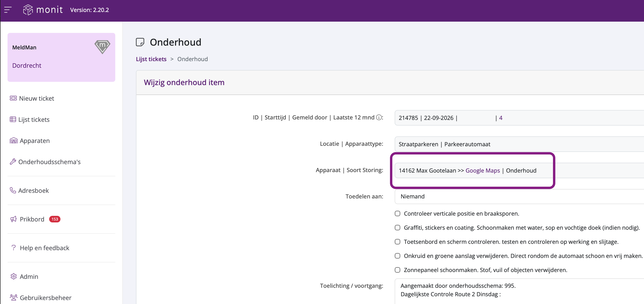Check the 'Zonnepaneel schoonmaken' checkbox
The width and height of the screenshot is (644, 304).
click(398, 270)
